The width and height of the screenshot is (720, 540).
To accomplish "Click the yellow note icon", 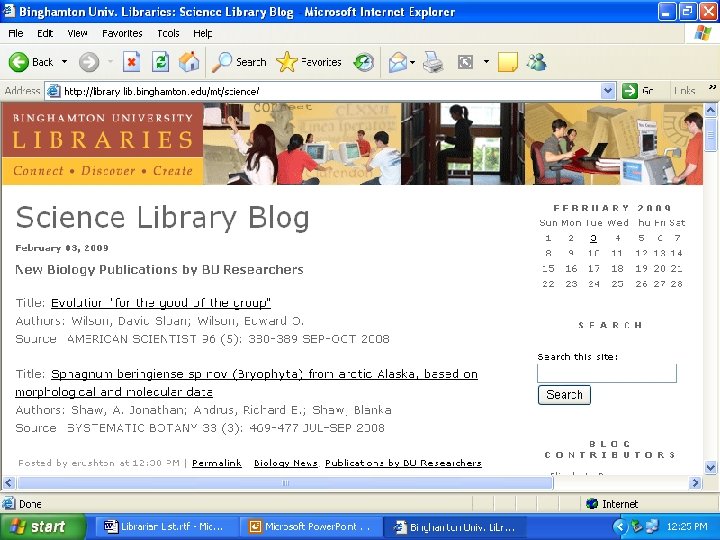I will point(507,62).
